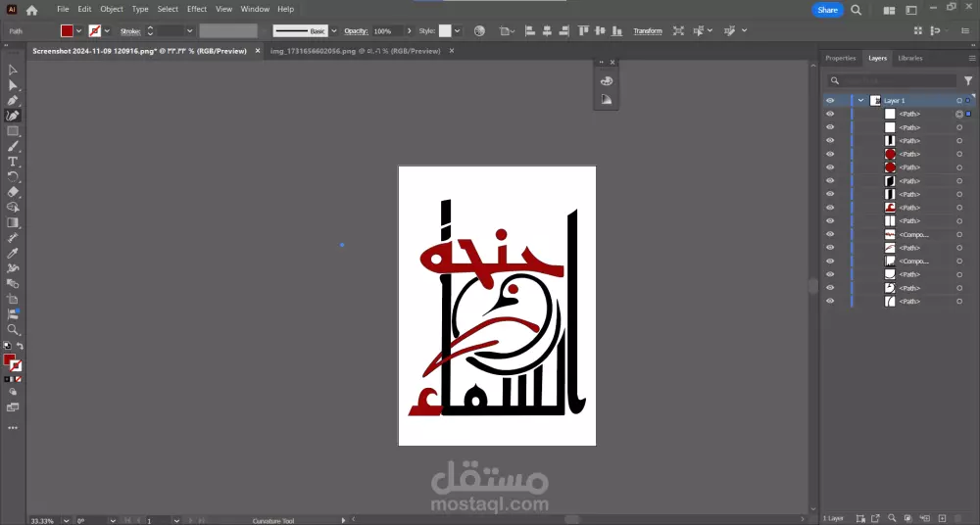Screen dimensions: 980x525
Task: Open the artboard navigation dropdown
Action: point(176,521)
